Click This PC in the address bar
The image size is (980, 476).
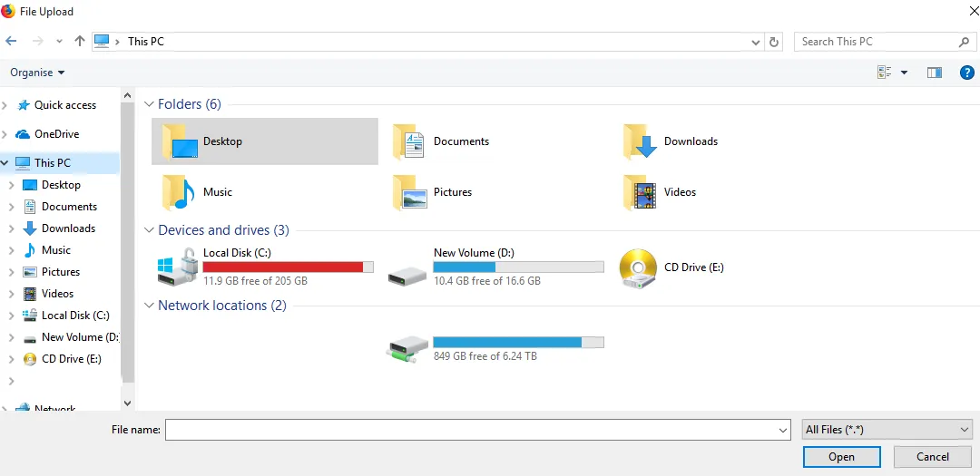pyautogui.click(x=146, y=42)
